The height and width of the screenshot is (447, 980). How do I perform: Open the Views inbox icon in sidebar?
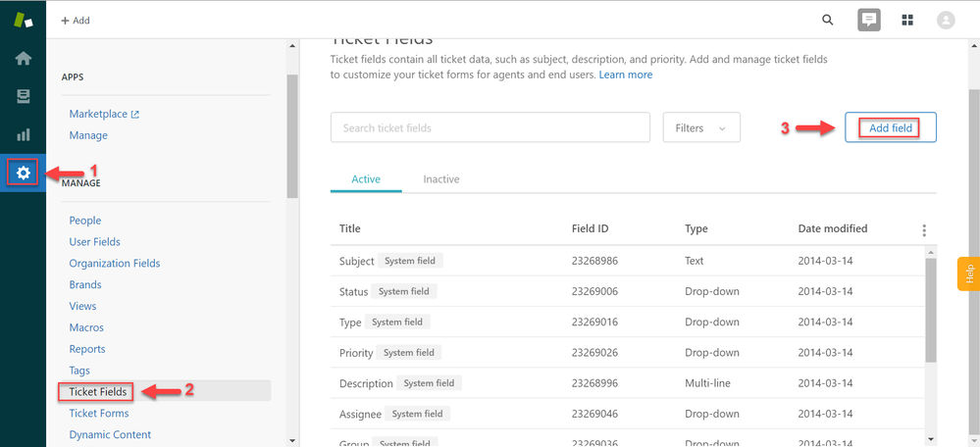(x=24, y=97)
